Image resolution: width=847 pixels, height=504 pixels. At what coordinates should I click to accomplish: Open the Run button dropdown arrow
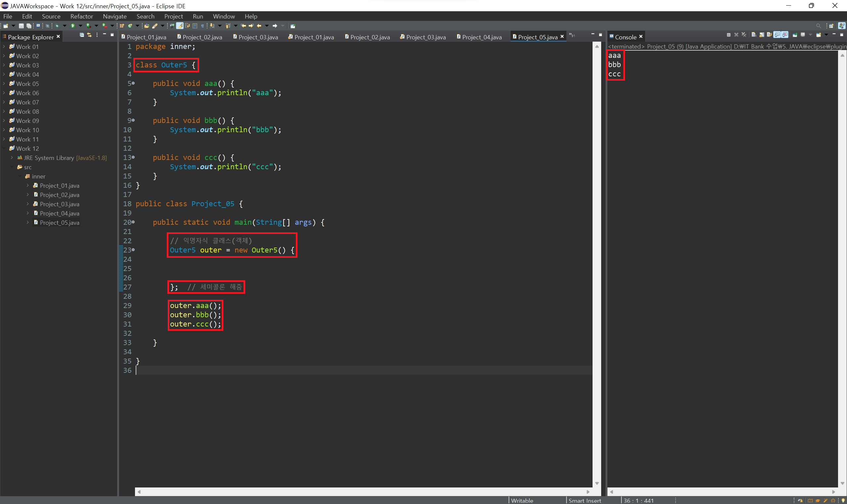(80, 26)
